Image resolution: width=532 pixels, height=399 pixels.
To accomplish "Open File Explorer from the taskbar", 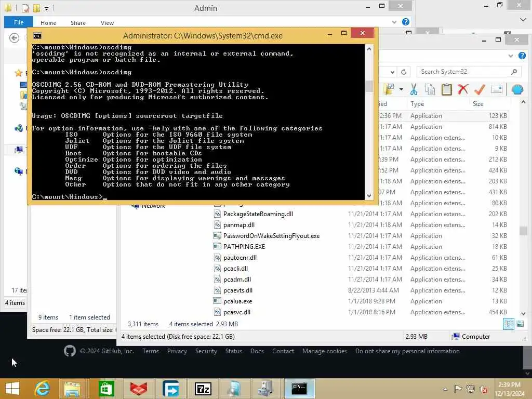I will (72, 389).
